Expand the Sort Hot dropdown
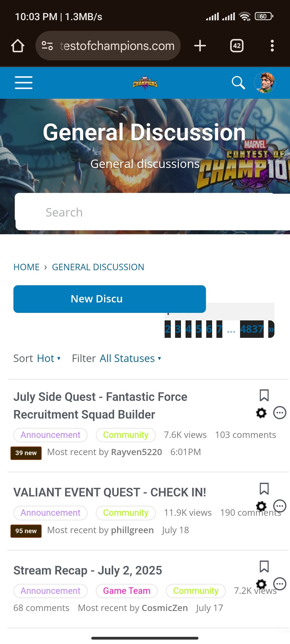The image size is (290, 644). pyautogui.click(x=49, y=358)
